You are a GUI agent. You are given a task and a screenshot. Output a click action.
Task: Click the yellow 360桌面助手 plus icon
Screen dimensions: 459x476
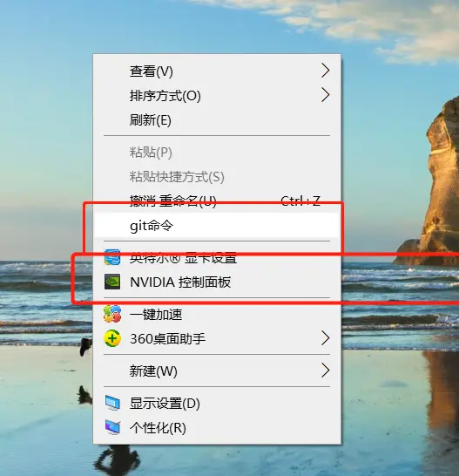tap(112, 338)
